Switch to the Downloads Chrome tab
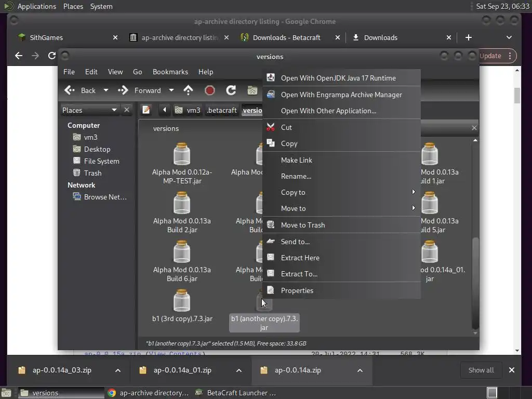This screenshot has width=532, height=399. coord(402,37)
